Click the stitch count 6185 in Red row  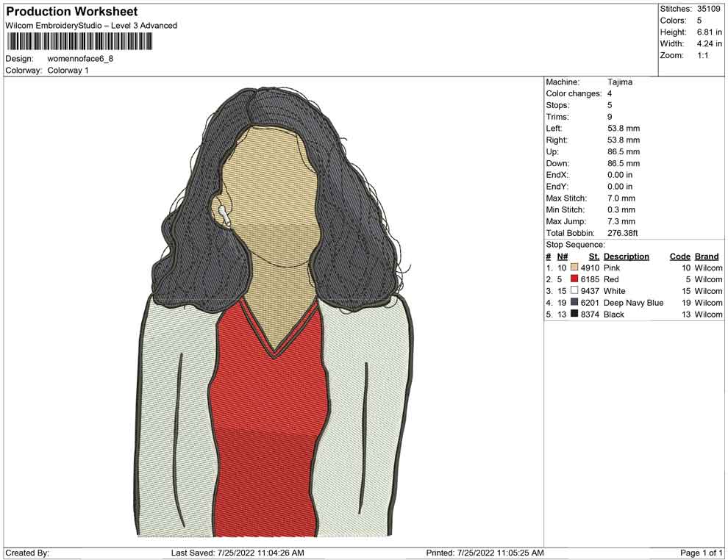(x=590, y=279)
